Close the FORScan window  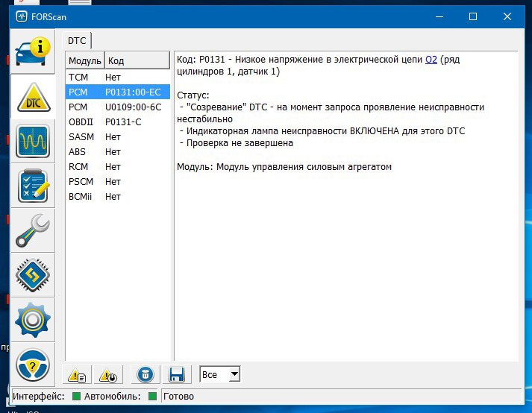(x=507, y=16)
